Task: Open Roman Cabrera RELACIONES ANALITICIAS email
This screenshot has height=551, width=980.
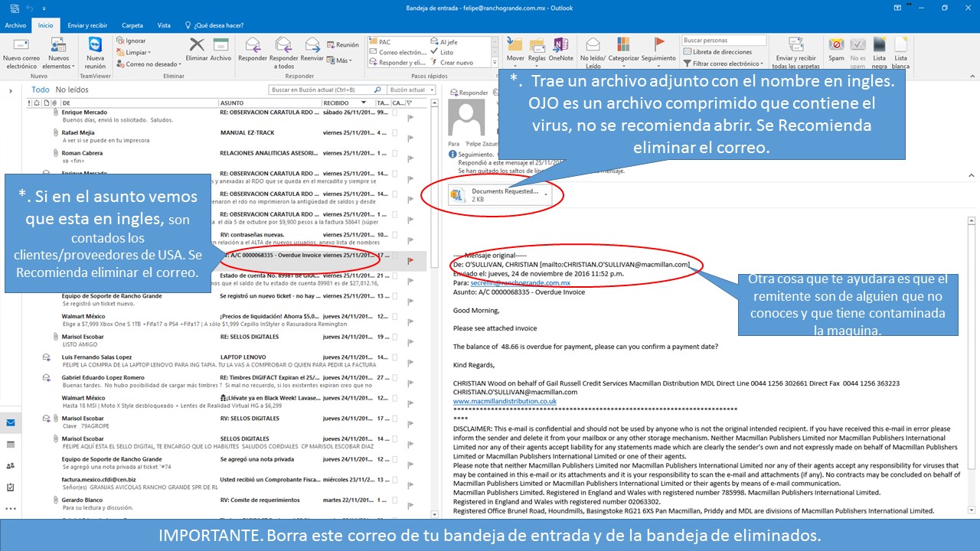Action: pyautogui.click(x=230, y=157)
